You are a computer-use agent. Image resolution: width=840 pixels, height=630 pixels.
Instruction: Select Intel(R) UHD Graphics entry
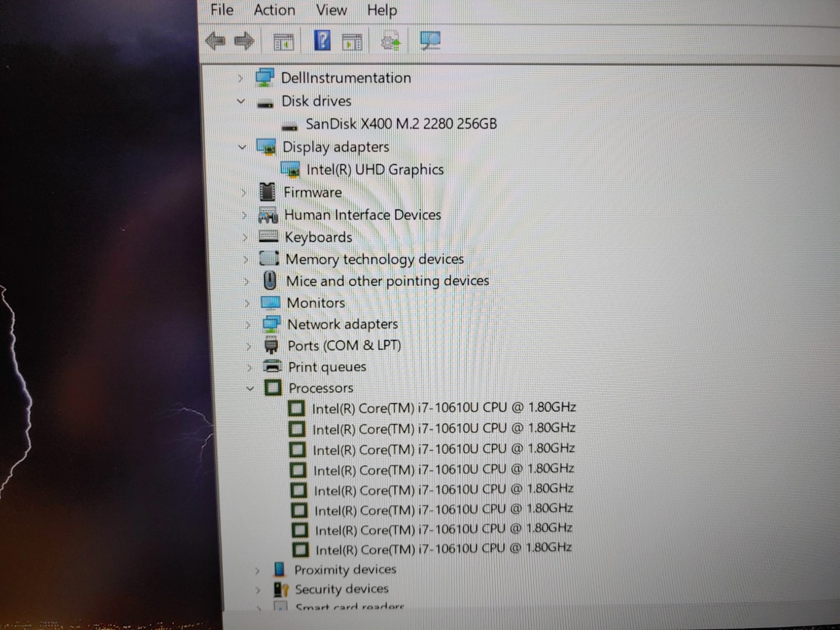[375, 170]
